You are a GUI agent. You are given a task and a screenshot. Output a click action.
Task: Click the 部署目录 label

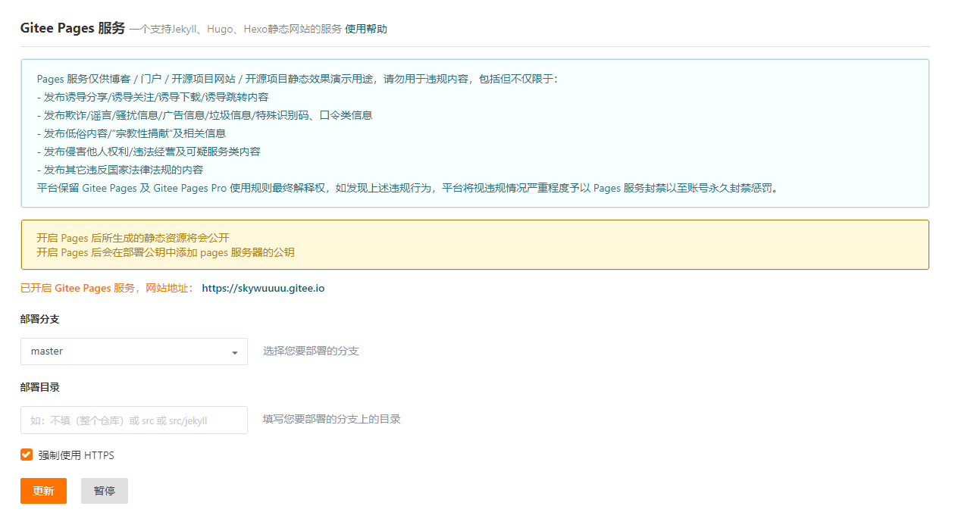pos(40,387)
